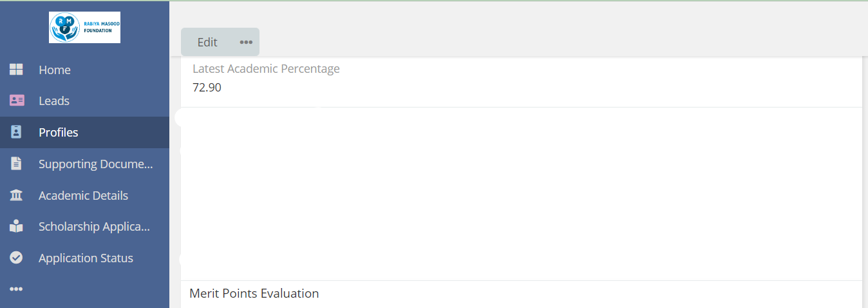Select the Latest Academic Percentage value 72.90
The image size is (868, 308).
click(x=207, y=88)
